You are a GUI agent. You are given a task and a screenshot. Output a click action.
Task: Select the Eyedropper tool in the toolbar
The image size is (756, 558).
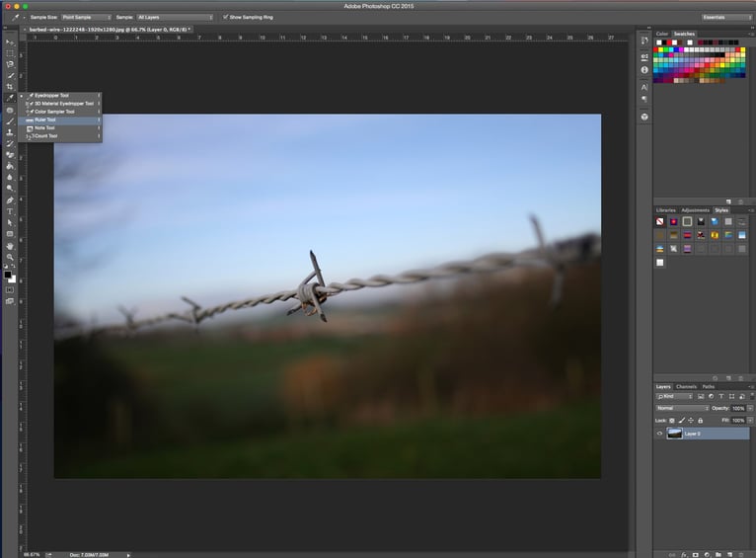click(10, 98)
